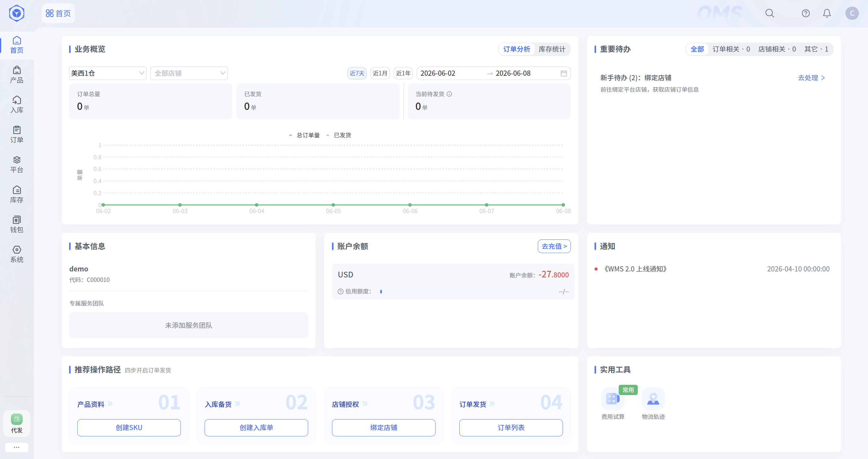
Task: Expand the 全部店铺 store dropdown
Action: [189, 73]
